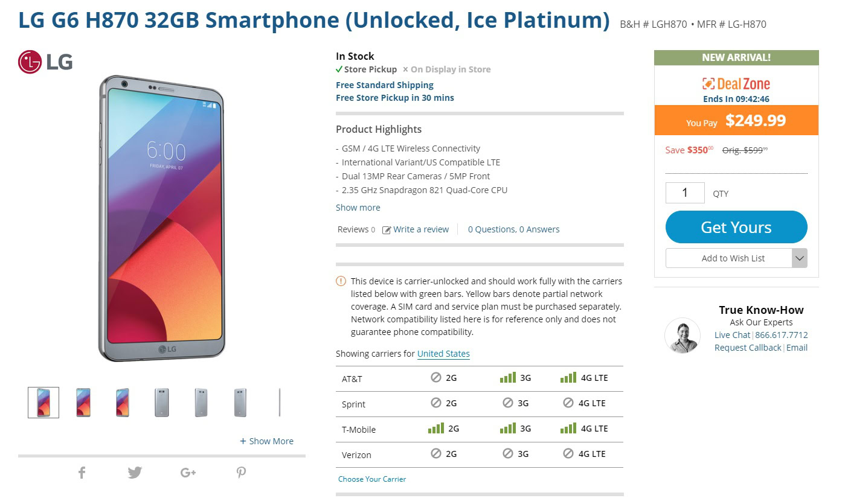Click the quantity input field
The width and height of the screenshot is (845, 504).
(685, 193)
